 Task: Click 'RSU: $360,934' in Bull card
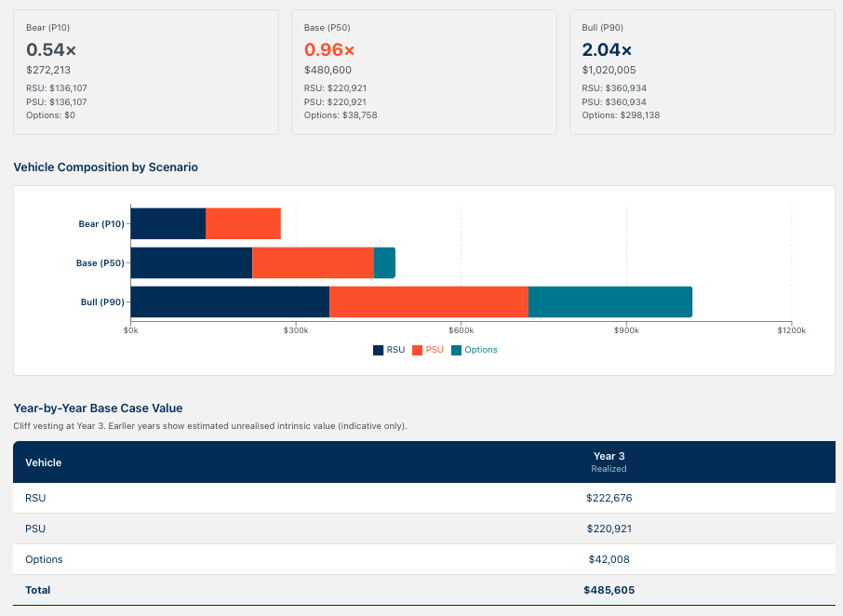(614, 88)
